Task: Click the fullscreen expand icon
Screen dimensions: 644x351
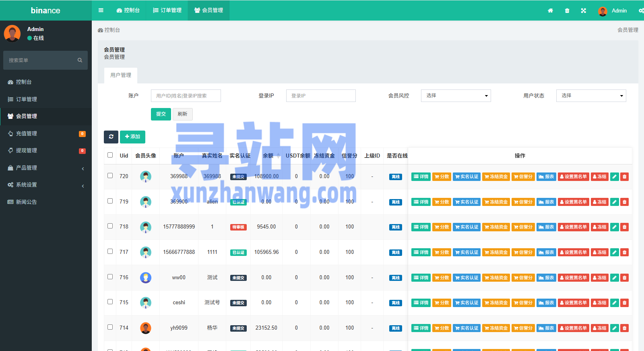Action: [x=583, y=10]
